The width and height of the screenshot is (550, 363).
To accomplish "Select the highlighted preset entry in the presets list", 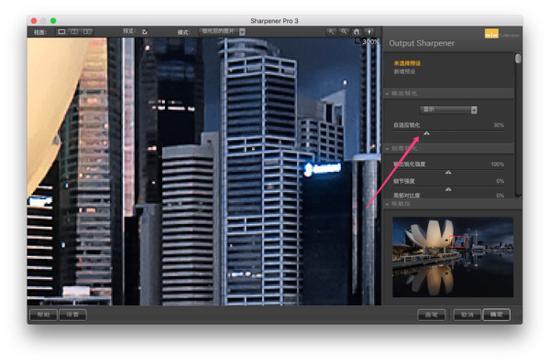I will [407, 63].
